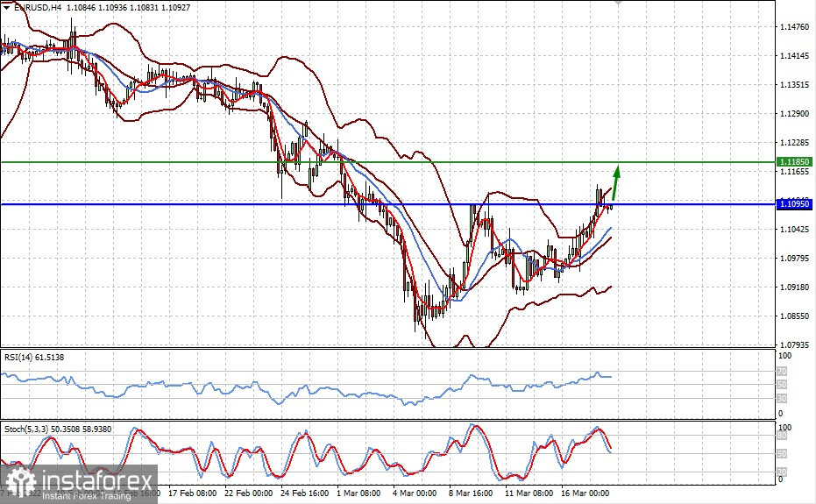This screenshot has width=816, height=504.
Task: Select the blue horizontal line at 1.10950
Action: [387, 204]
